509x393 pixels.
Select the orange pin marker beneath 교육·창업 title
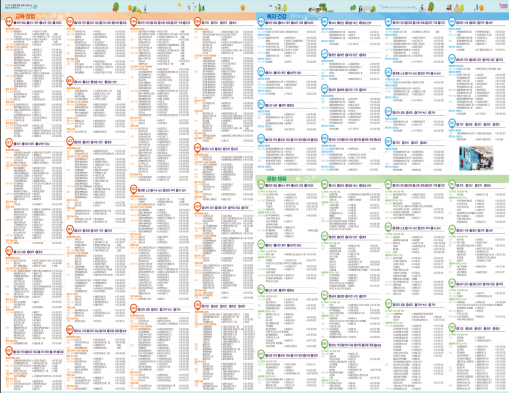pos(9,22)
